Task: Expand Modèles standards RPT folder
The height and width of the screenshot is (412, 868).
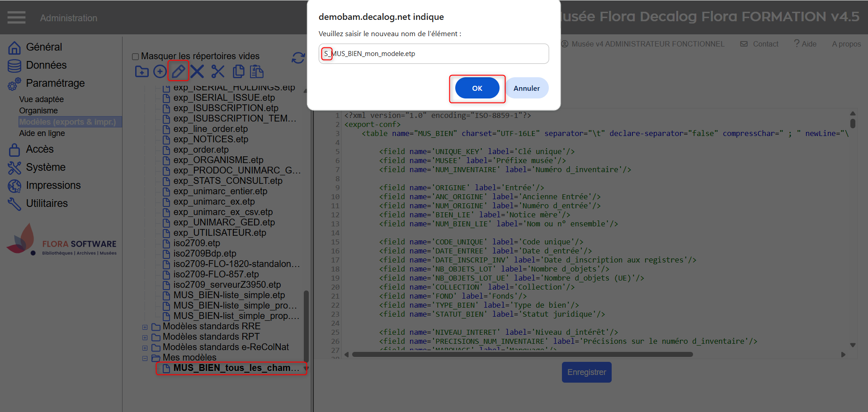Action: [145, 337]
